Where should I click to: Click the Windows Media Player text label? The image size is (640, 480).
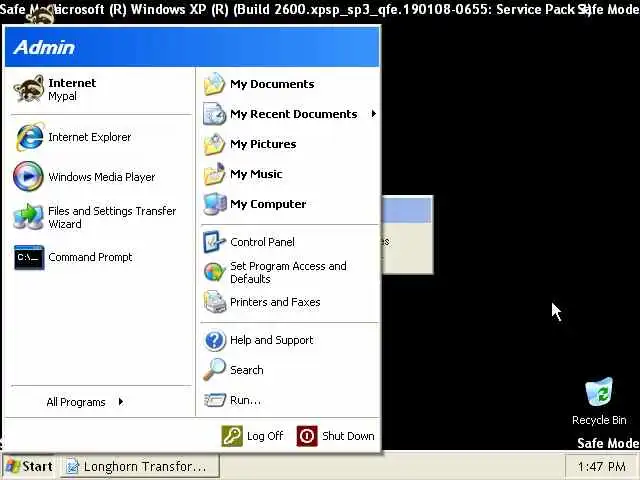point(102,177)
